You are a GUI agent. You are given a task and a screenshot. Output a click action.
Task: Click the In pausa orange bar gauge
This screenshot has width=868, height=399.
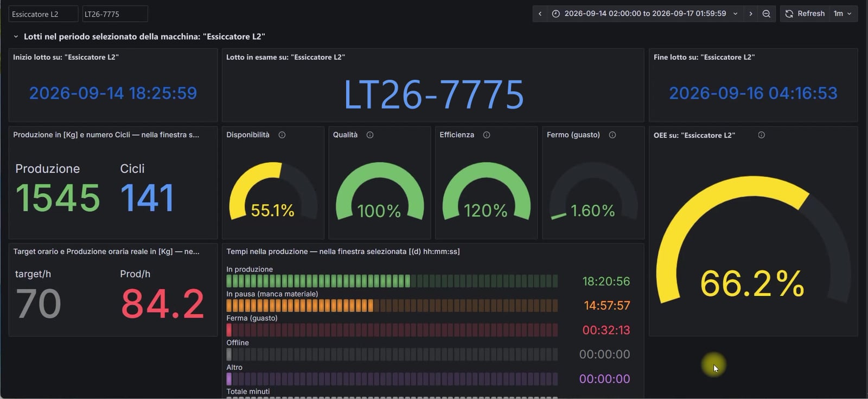click(x=392, y=305)
